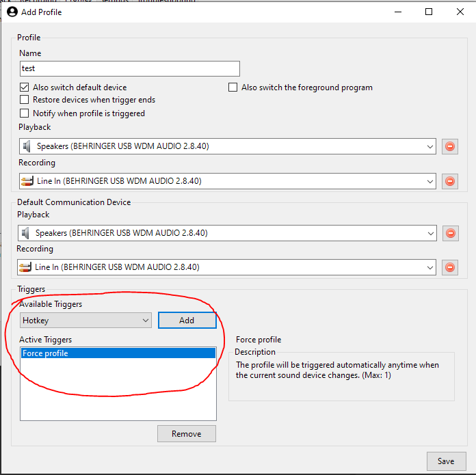This screenshot has width=476, height=475.
Task: Expand Default Communication Playback Speakers dropdown
Action: tap(227, 233)
